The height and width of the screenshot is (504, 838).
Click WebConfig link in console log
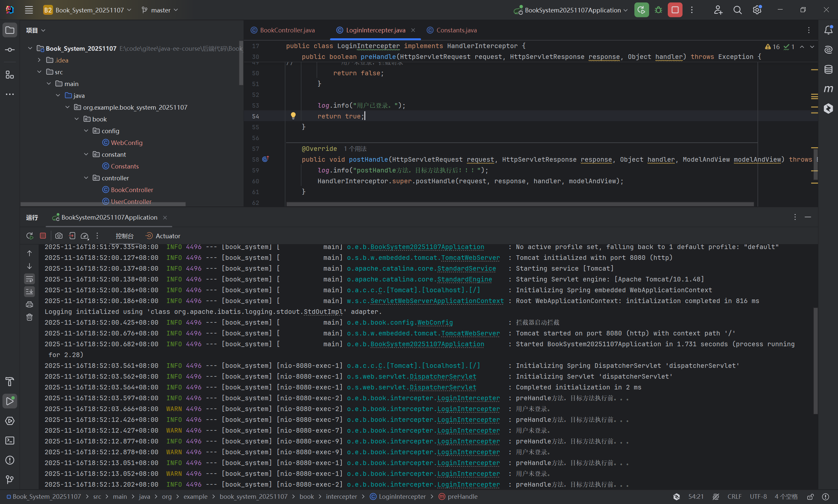point(435,322)
